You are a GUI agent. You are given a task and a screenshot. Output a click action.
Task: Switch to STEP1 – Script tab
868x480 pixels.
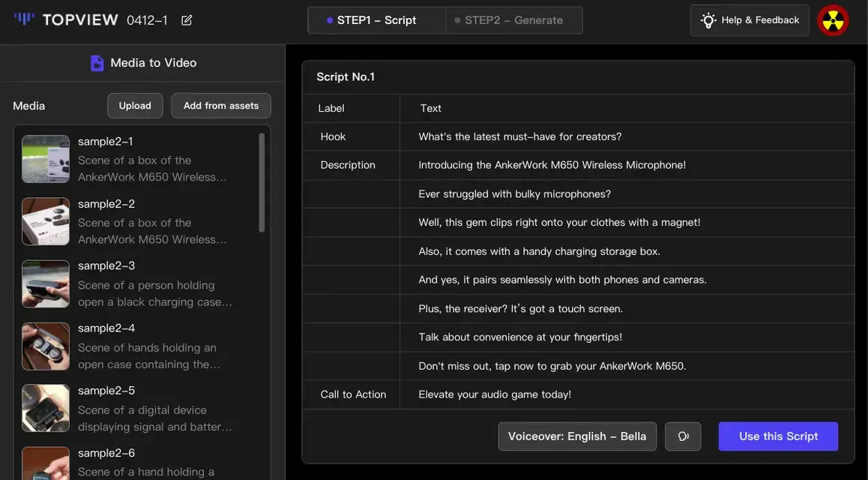pyautogui.click(x=376, y=20)
